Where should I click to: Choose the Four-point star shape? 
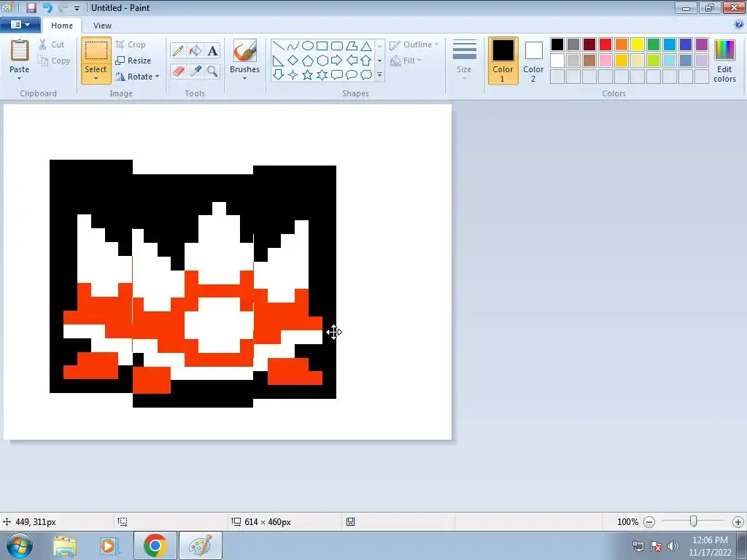click(293, 75)
